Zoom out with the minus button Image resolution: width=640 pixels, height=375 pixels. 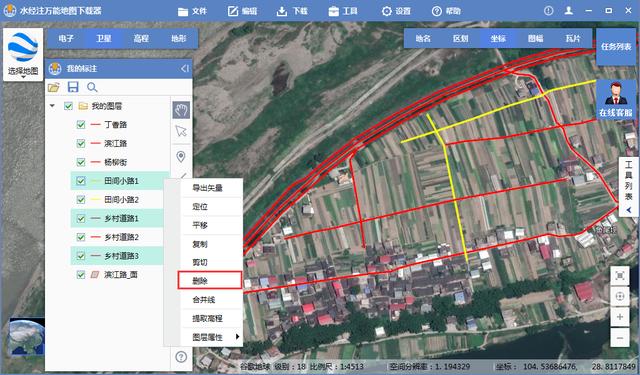pos(620,338)
